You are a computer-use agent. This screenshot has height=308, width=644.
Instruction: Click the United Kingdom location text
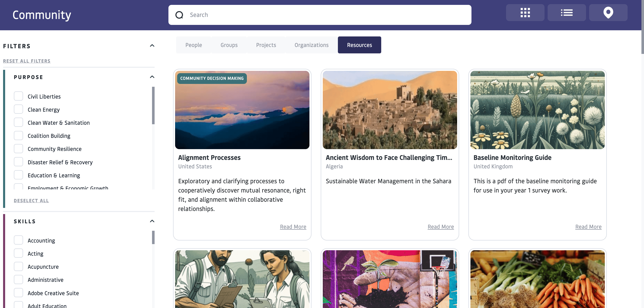(x=493, y=167)
